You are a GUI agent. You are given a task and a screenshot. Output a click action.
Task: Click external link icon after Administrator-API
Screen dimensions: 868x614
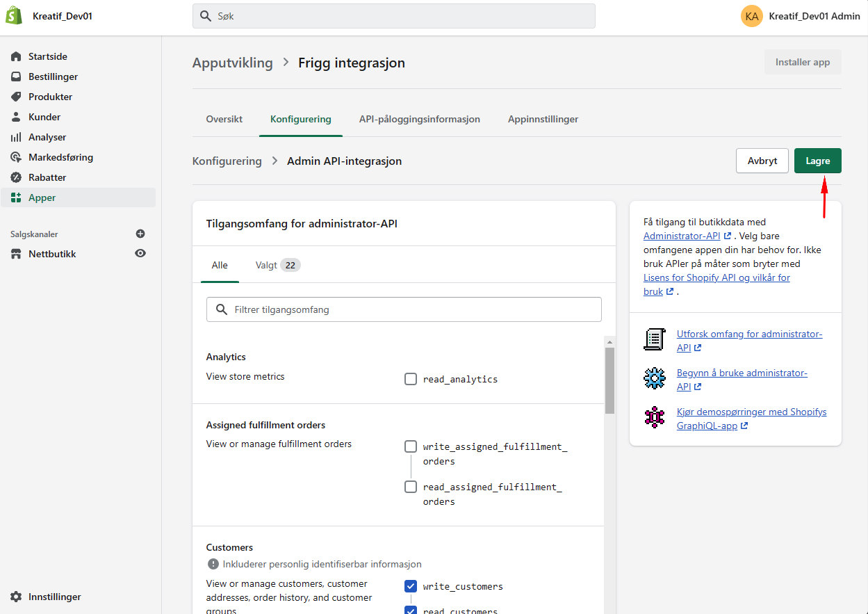click(728, 236)
